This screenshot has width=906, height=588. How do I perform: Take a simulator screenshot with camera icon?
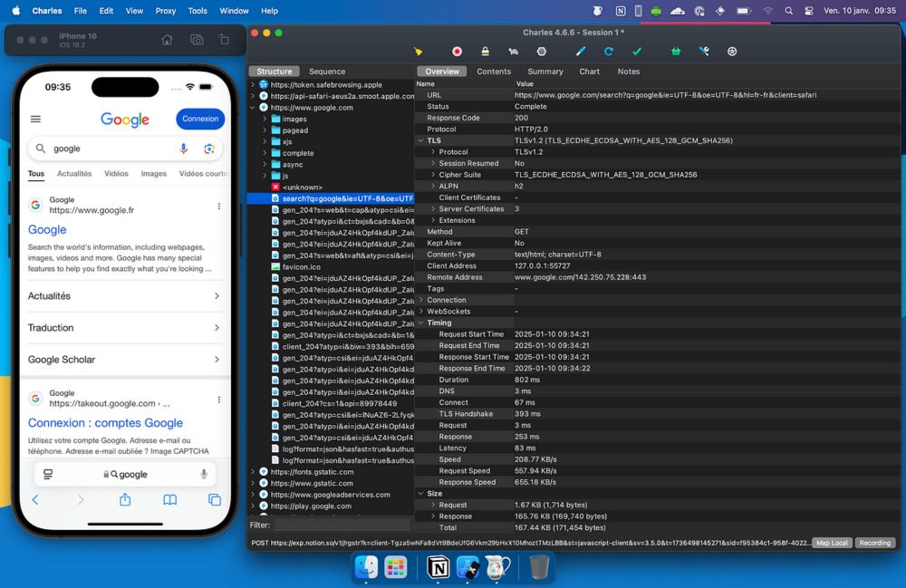pyautogui.click(x=197, y=40)
